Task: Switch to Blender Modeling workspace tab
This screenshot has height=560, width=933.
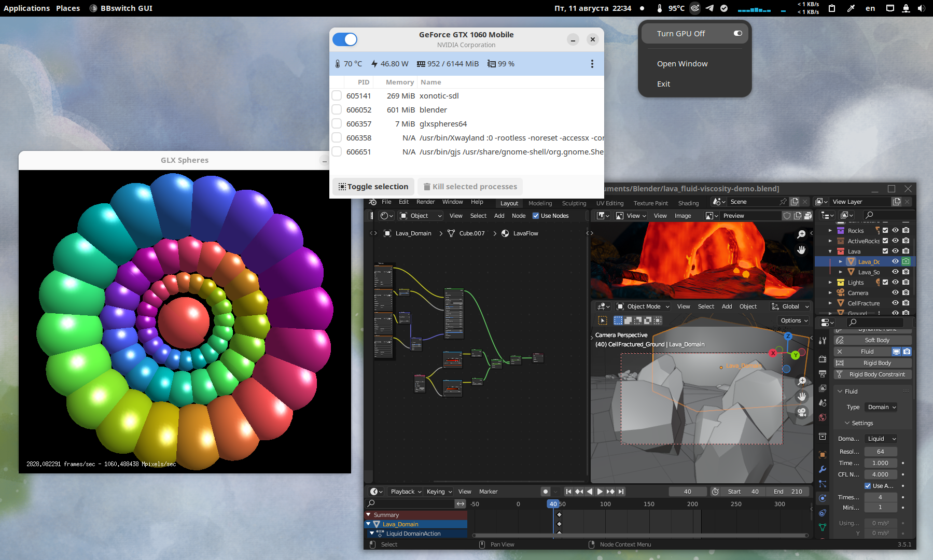Action: [540, 203]
